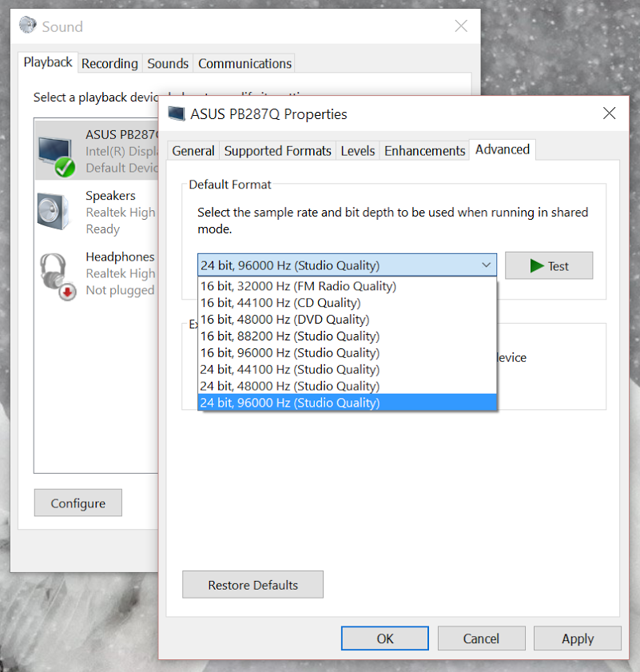
Task: Click the Speakers device icon
Action: pos(56,212)
